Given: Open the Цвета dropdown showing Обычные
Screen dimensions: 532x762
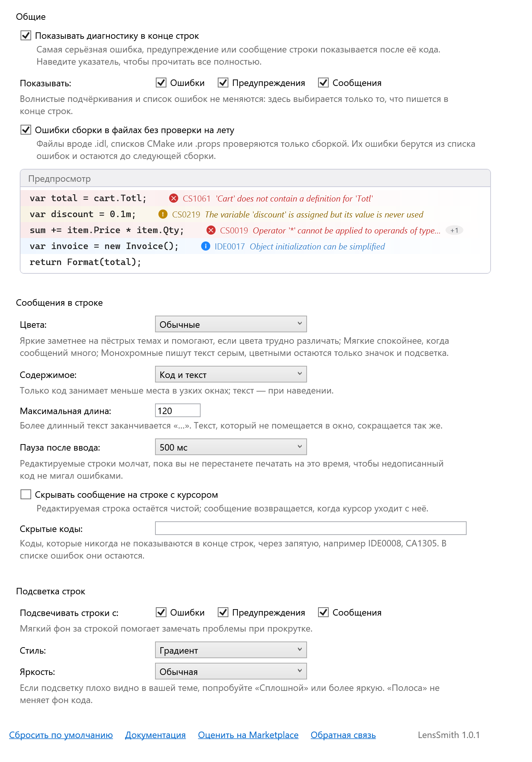Looking at the screenshot, I should click(231, 324).
